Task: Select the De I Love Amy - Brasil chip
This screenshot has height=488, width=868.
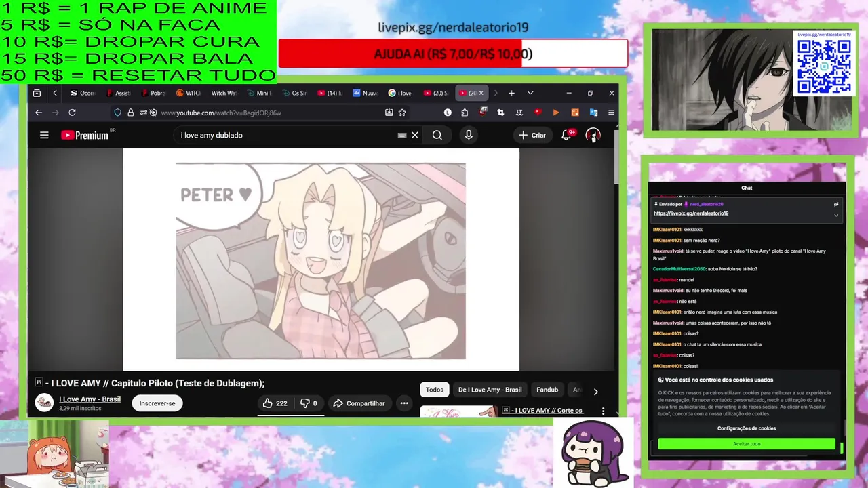Action: coord(490,390)
